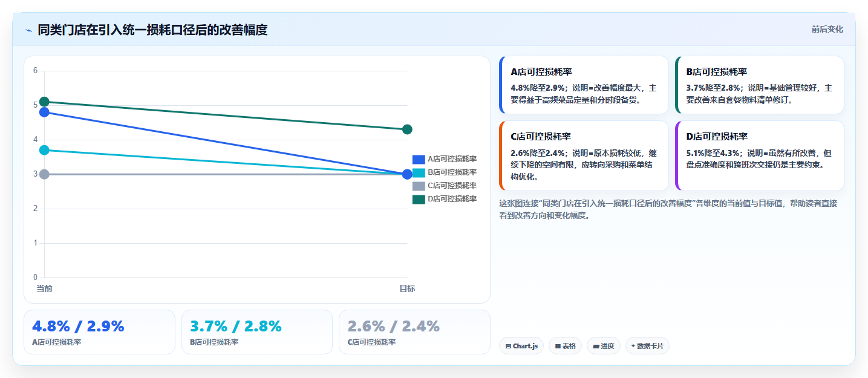Screen dimensions: 868x378
Task: Hide A店可控损耗率 series via legend label
Action: click(452, 159)
